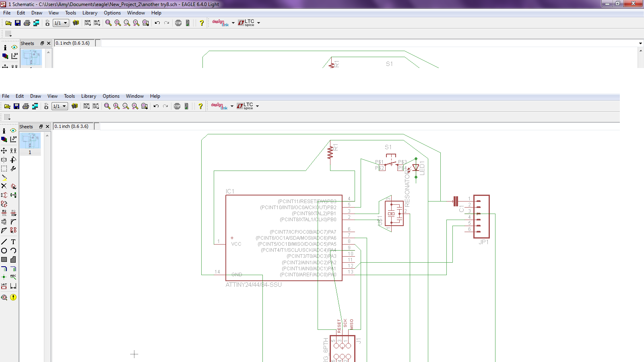Viewport: 644px width, 362px height.
Task: Open the Draw menu in the lower menu bar
Action: click(x=35, y=96)
